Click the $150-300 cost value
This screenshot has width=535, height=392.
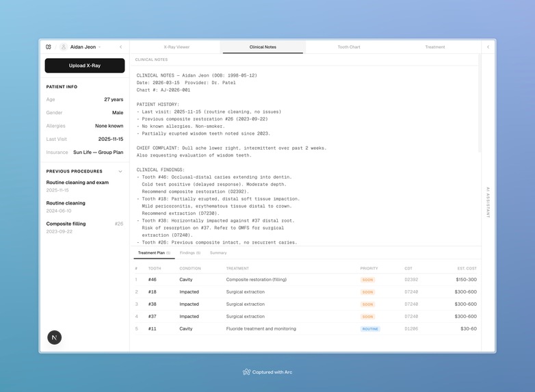[466, 279]
